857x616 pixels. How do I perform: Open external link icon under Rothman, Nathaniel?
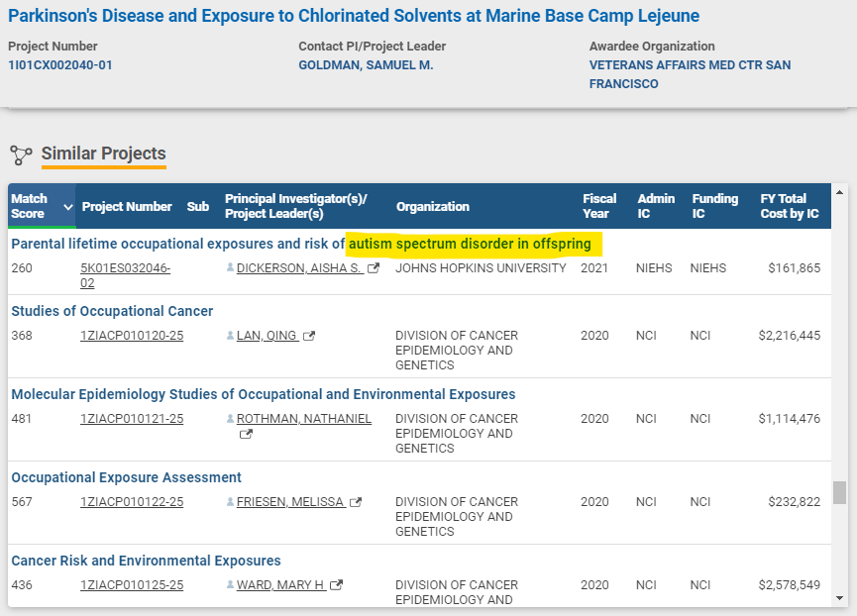[x=246, y=434]
